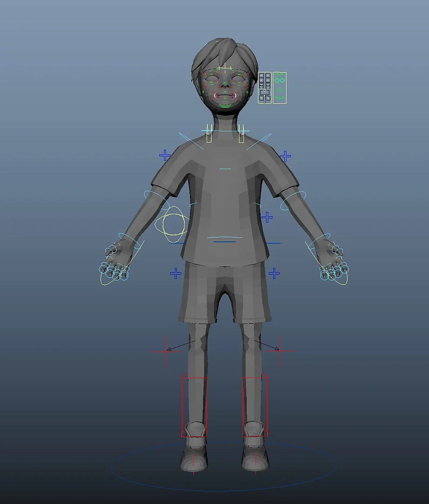The height and width of the screenshot is (504, 429).
Task: Select the red toe line on viewer's-right shoe
Action: tap(256, 464)
